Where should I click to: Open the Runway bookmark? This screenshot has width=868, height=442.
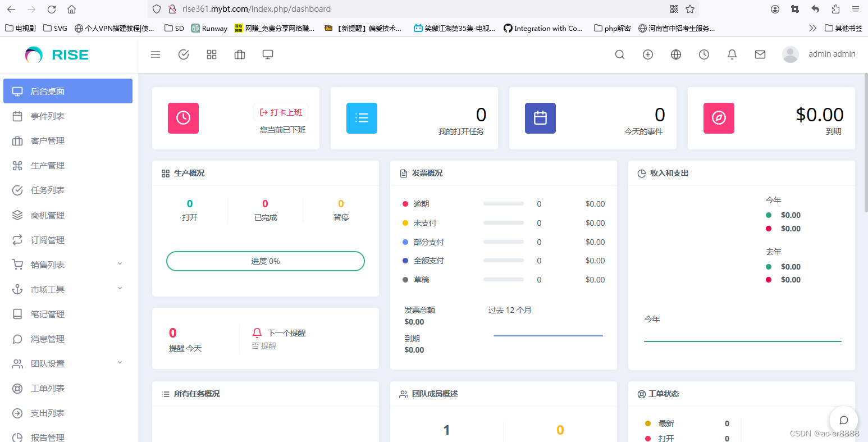209,28
